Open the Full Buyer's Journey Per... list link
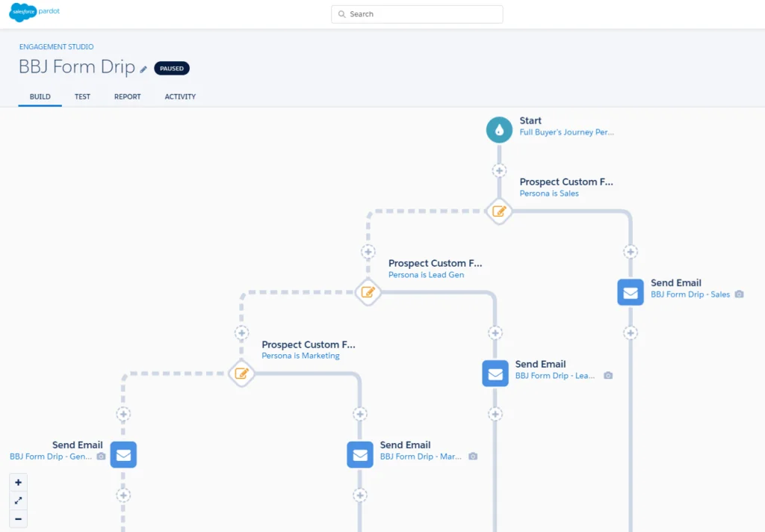This screenshot has height=532, width=765. 566,132
